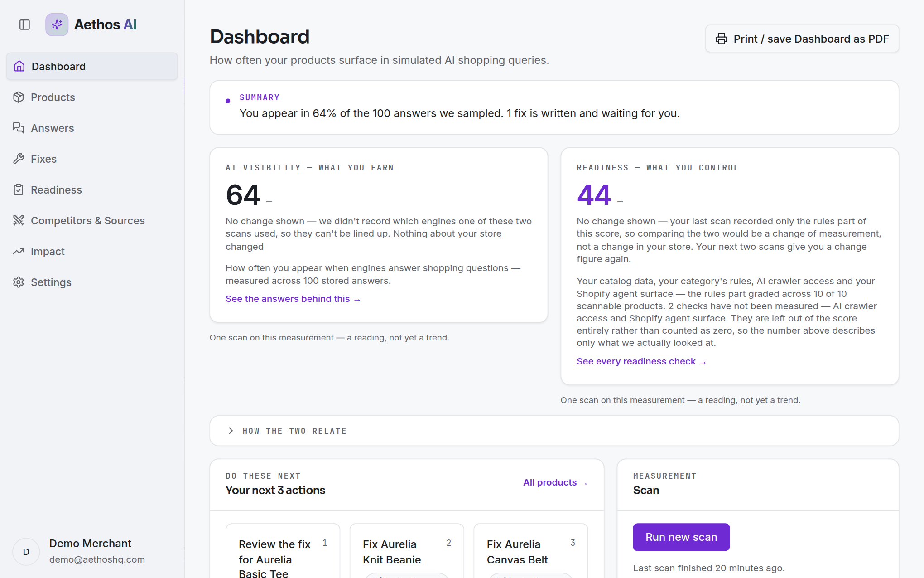Click the Readiness clipboard check icon
Screen dimensions: 924x578
19,190
